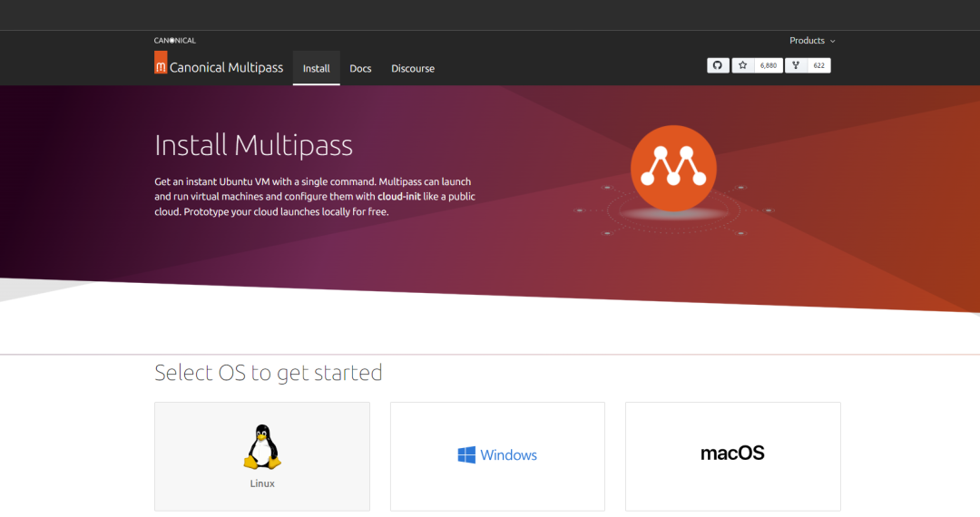
Task: Open the Docs tab
Action: pyautogui.click(x=360, y=68)
